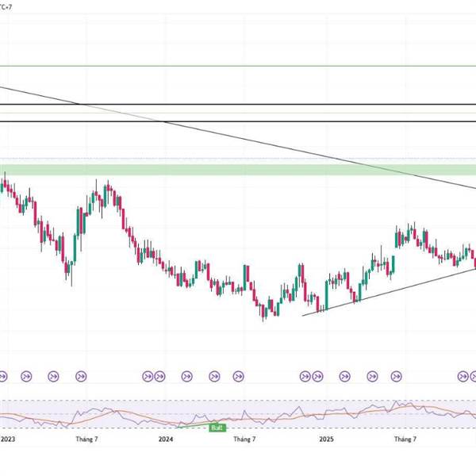Select the short ascending trend line under 2025 lows
The height and width of the screenshot is (476, 476).
390,292
